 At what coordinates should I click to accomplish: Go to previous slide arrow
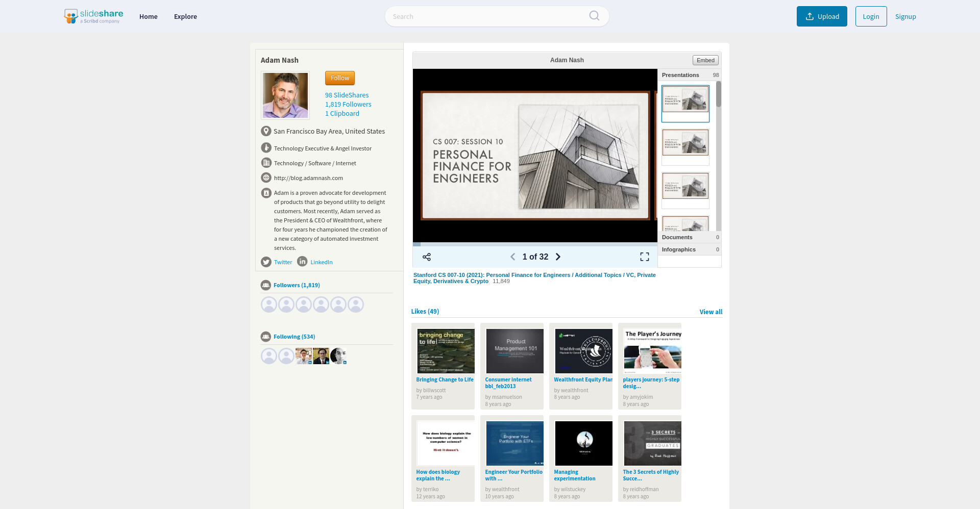pos(512,257)
